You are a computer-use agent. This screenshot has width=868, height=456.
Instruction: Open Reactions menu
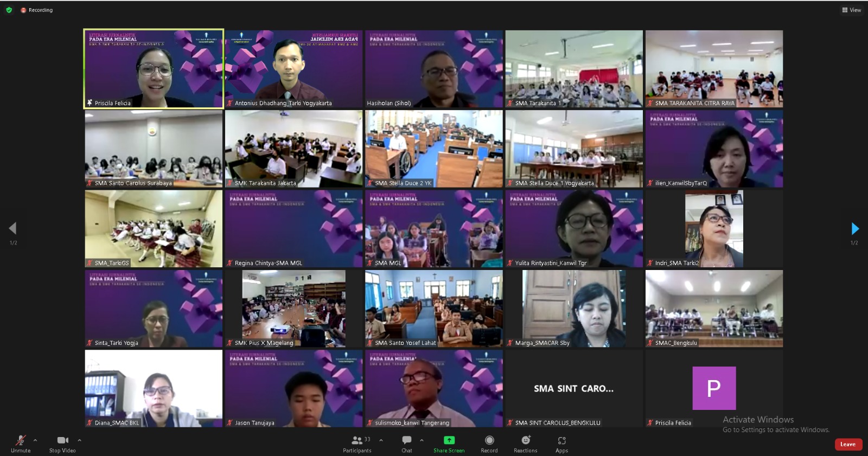coord(525,441)
